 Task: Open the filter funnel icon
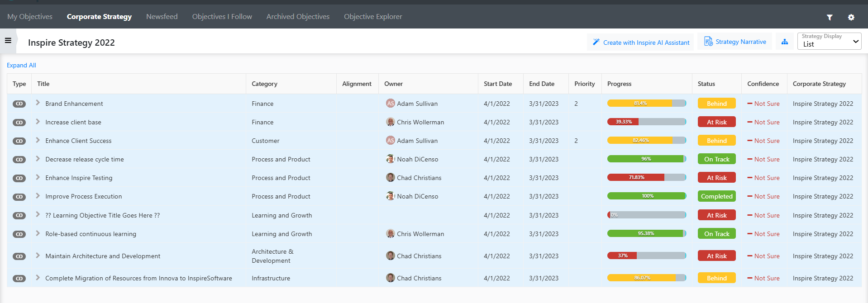click(x=830, y=17)
